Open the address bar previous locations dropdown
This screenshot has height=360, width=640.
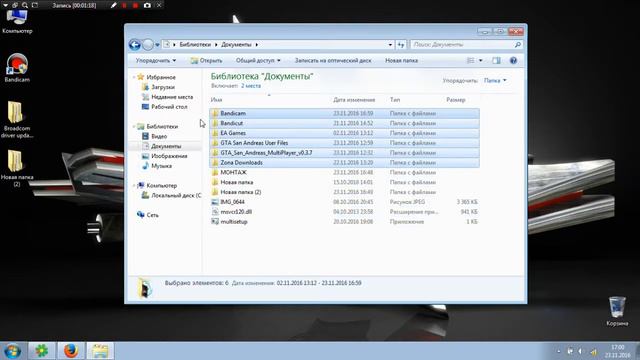pyautogui.click(x=390, y=44)
